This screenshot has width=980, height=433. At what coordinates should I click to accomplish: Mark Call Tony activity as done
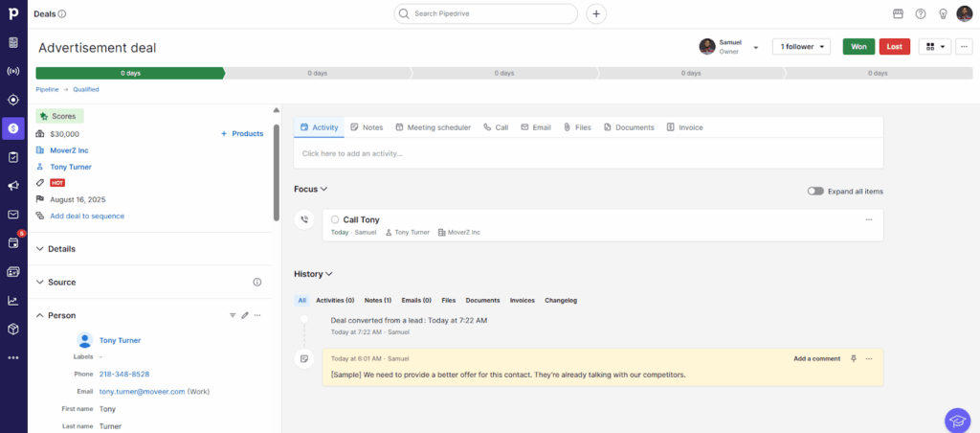(x=335, y=220)
